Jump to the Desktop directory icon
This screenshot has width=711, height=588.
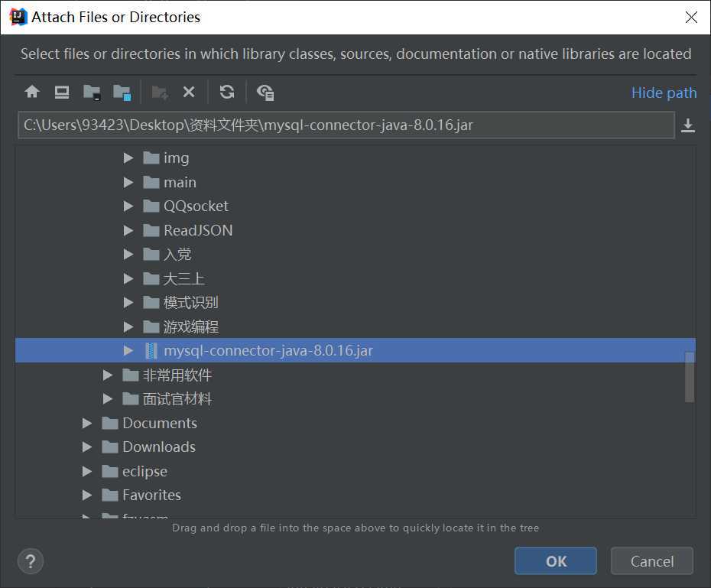[x=62, y=92]
